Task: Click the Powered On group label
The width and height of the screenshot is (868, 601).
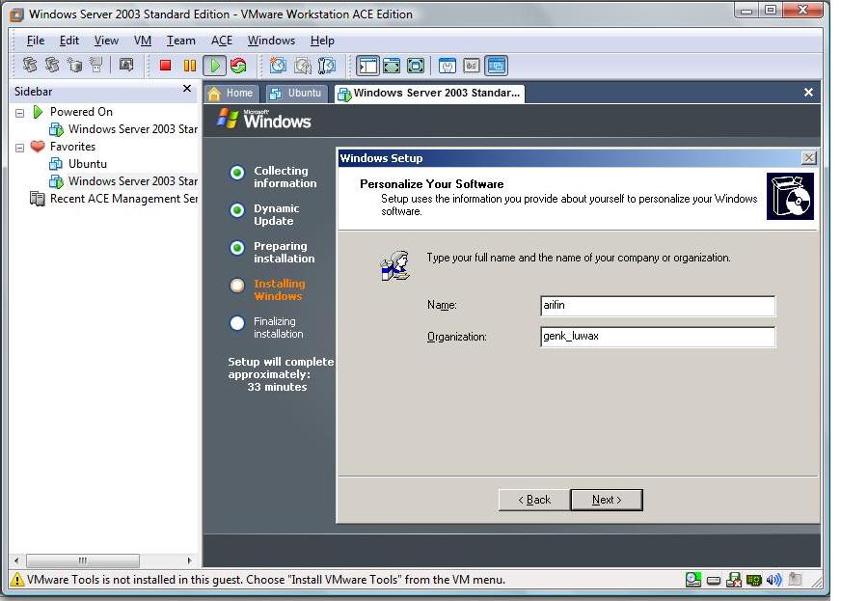Action: [81, 112]
